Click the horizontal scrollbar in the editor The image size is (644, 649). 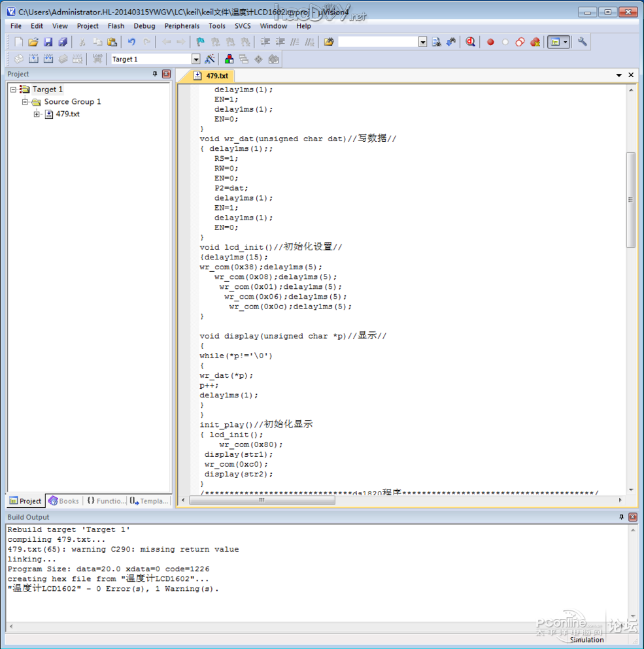tap(262, 500)
